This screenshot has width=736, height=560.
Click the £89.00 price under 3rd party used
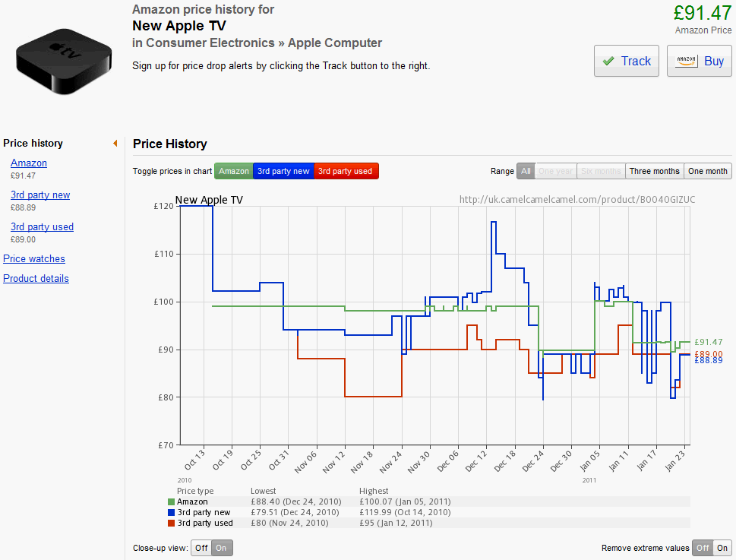click(x=23, y=239)
